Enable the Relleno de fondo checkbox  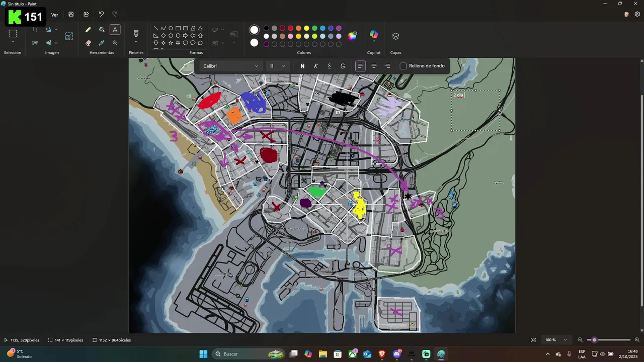[x=403, y=66]
